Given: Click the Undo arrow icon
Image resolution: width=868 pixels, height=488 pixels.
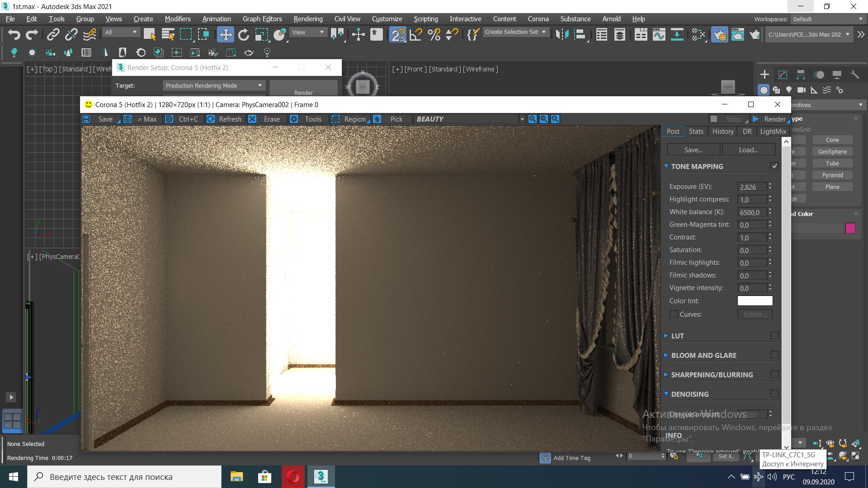Looking at the screenshot, I should coord(14,34).
